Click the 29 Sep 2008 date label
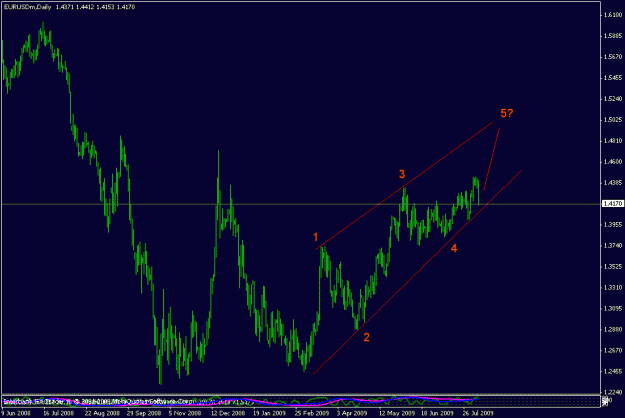This screenshot has height=418, width=625. coord(144,413)
